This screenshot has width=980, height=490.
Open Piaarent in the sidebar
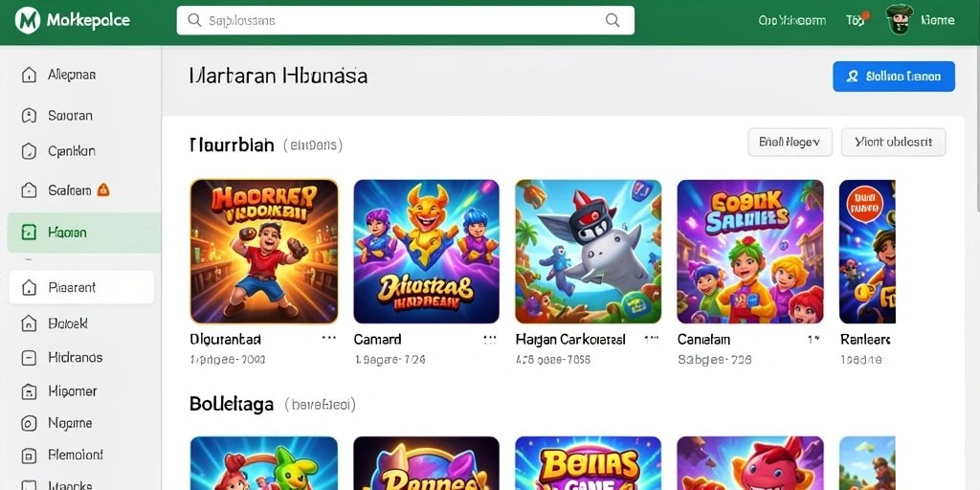click(81, 287)
